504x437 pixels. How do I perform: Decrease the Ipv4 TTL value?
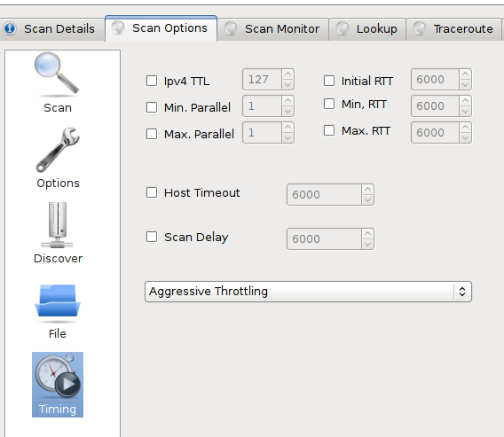[287, 85]
